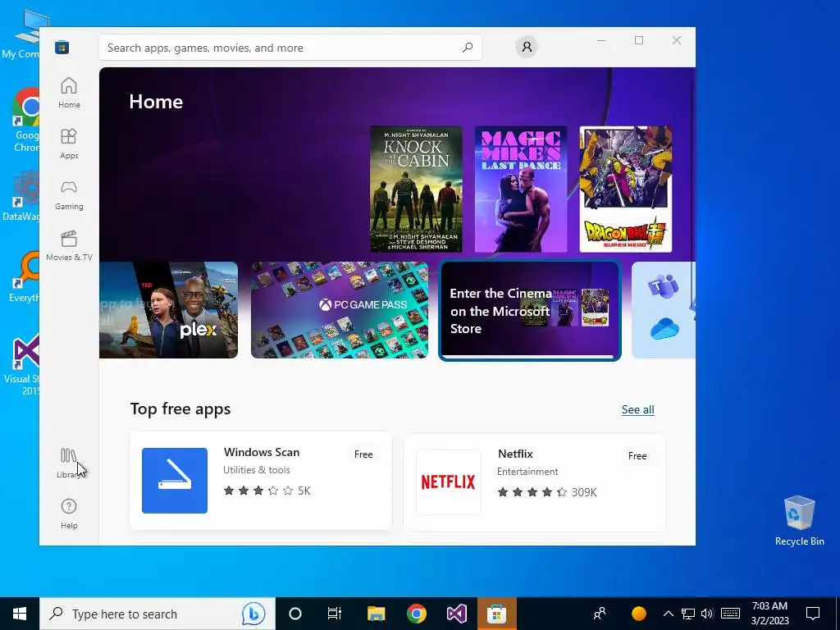Click the search magnifier icon in Store
The width and height of the screenshot is (840, 630).
pos(467,47)
